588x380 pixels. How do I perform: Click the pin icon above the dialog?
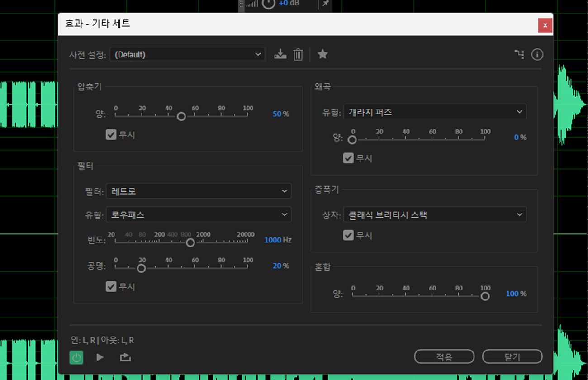[325, 4]
